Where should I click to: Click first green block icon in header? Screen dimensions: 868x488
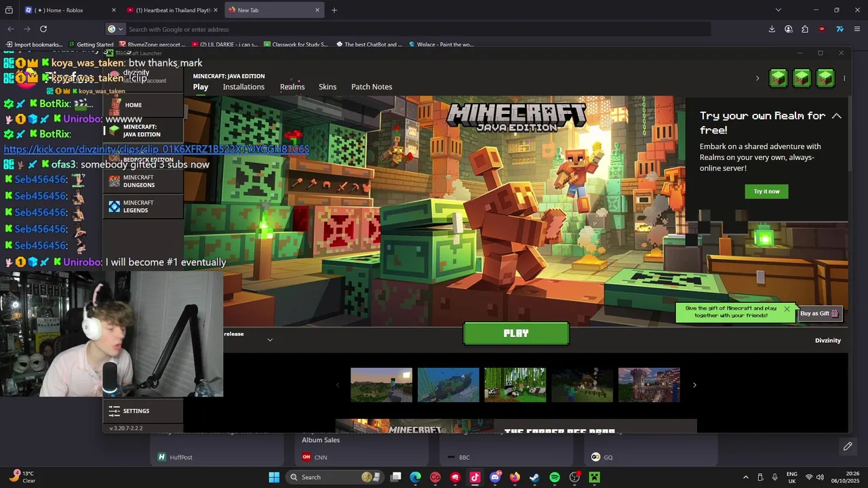coord(778,78)
